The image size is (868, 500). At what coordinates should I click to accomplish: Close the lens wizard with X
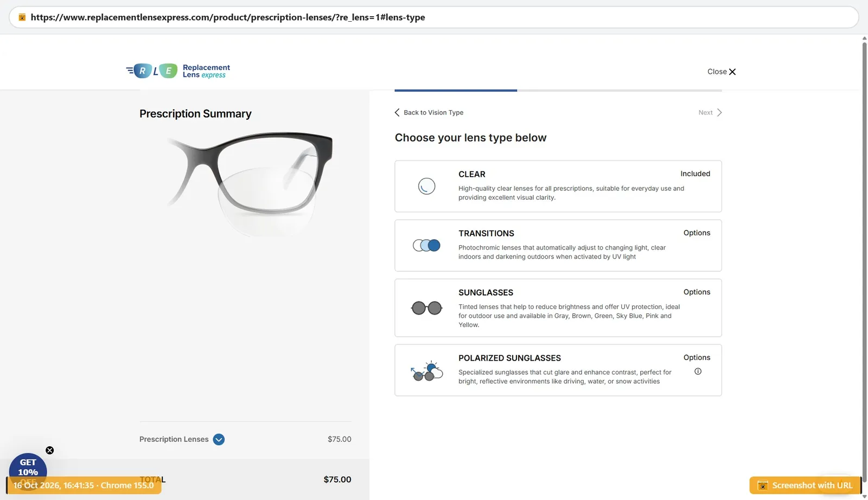point(732,72)
